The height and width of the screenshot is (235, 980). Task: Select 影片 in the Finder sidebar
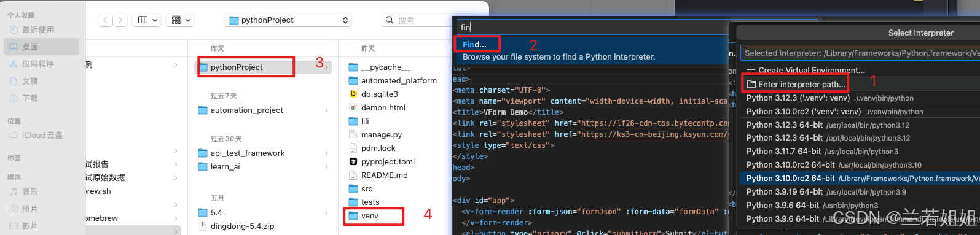tap(30, 226)
